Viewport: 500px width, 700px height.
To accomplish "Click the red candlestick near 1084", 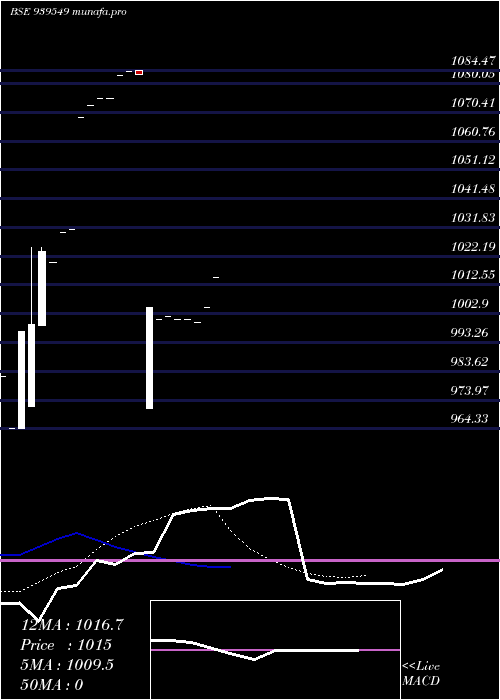I will click(x=139, y=72).
